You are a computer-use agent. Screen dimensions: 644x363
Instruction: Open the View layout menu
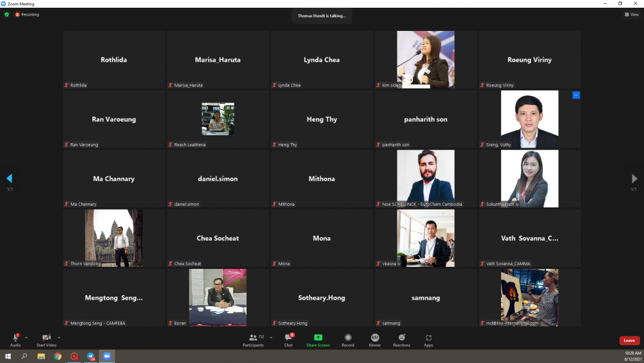[631, 14]
